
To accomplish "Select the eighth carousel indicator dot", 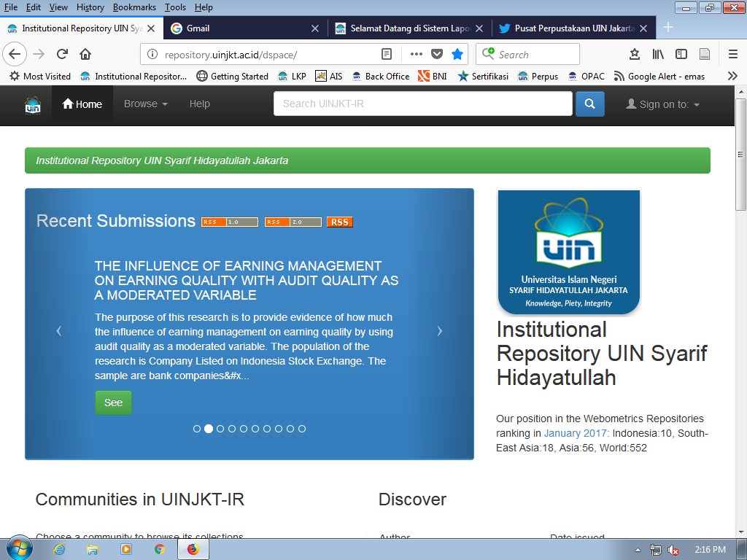I will (279, 429).
